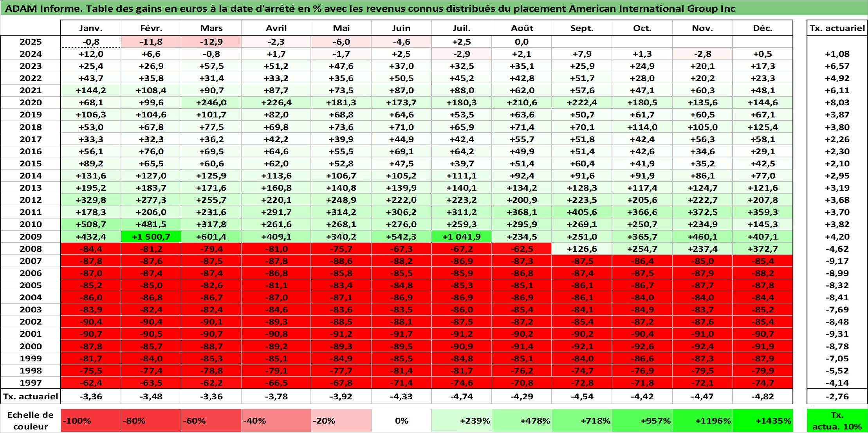This screenshot has width=868, height=433.
Task: Click the 2008 row label
Action: tap(31, 249)
